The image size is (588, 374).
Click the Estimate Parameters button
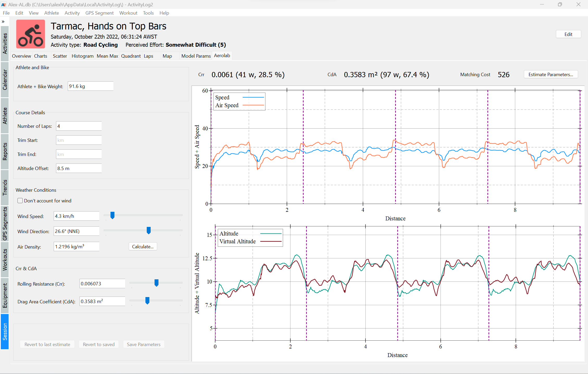click(551, 74)
